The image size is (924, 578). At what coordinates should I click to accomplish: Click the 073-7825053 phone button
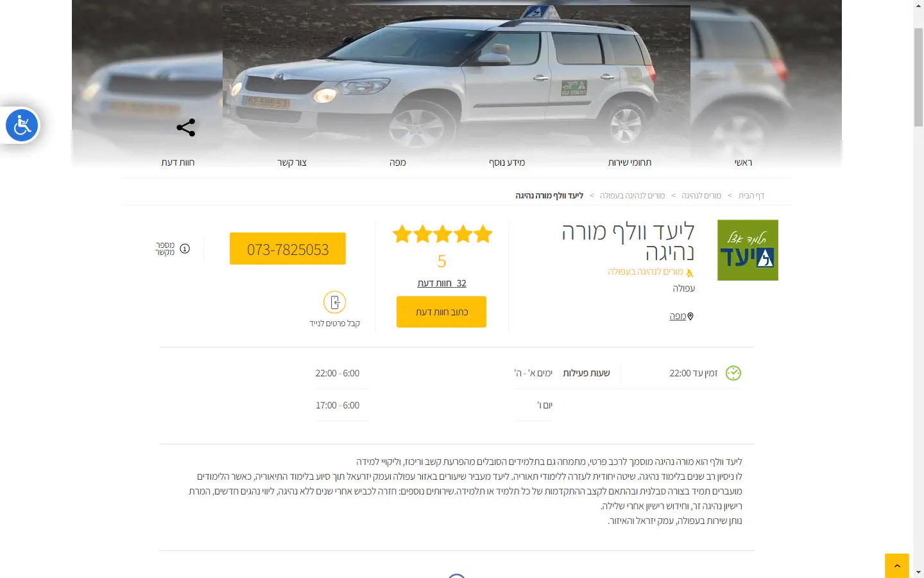point(287,249)
